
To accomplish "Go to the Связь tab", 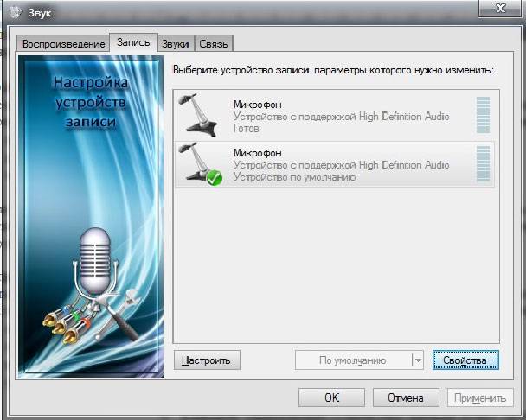I will click(x=214, y=43).
